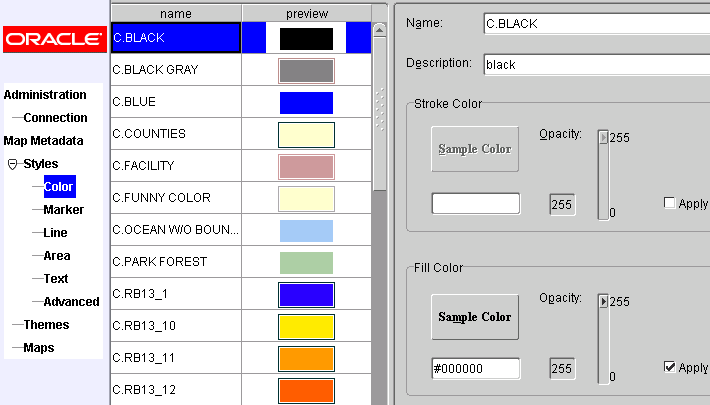Click the preview column header

coord(307,14)
